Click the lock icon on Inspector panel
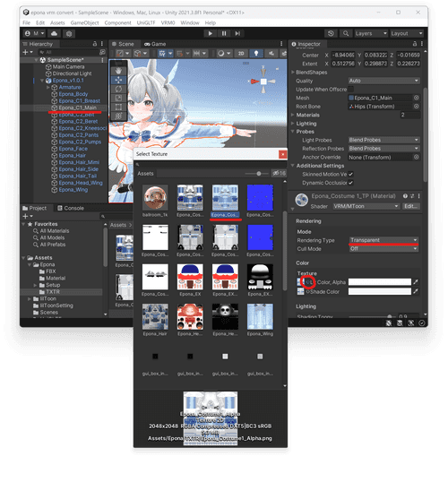The image size is (448, 482). (x=415, y=44)
